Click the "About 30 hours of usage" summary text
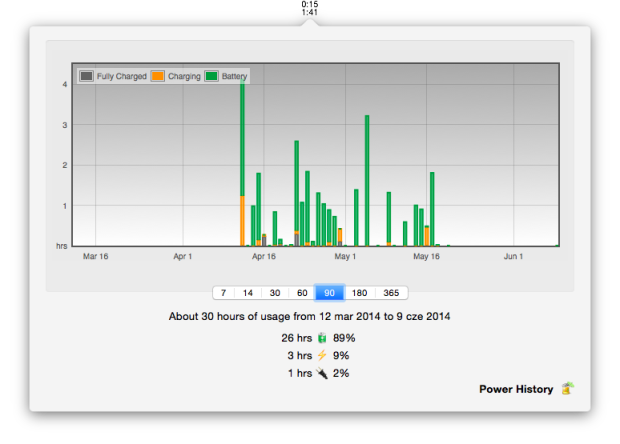This screenshot has height=444, width=620. tap(309, 317)
